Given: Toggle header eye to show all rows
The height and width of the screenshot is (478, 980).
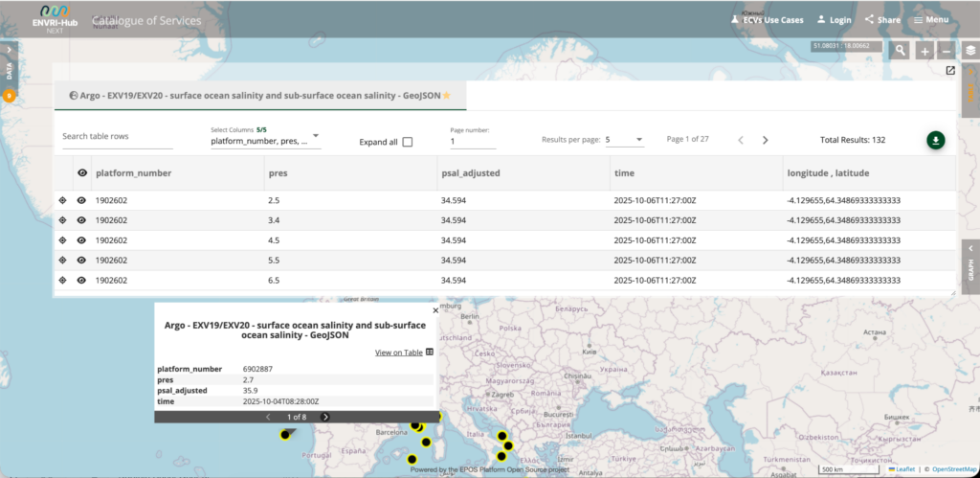Looking at the screenshot, I should 81,173.
